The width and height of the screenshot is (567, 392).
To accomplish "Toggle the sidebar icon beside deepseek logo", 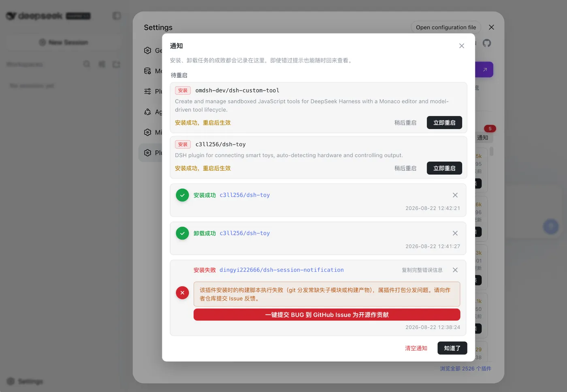I will [x=117, y=16].
